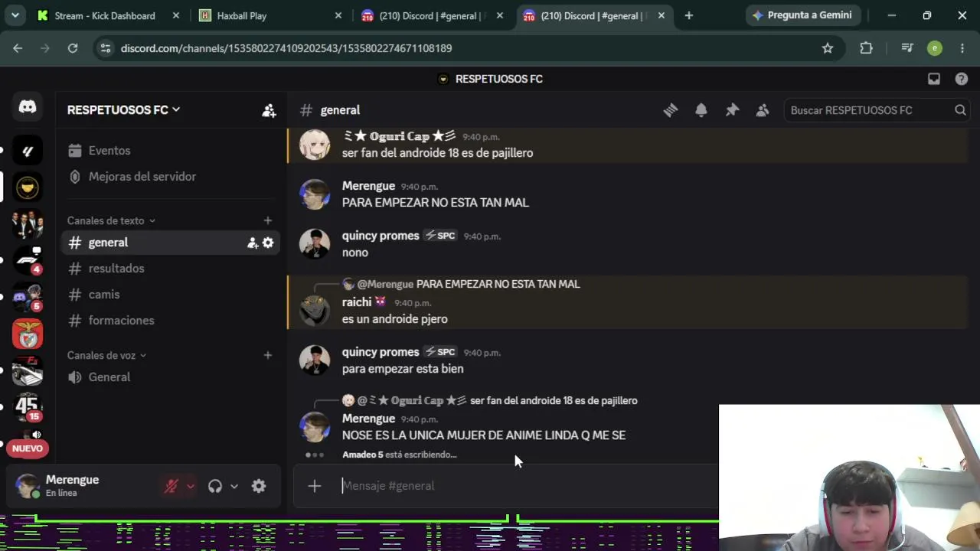Open Discord direct messages home icon
This screenshot has width=980, height=551.
click(x=28, y=107)
